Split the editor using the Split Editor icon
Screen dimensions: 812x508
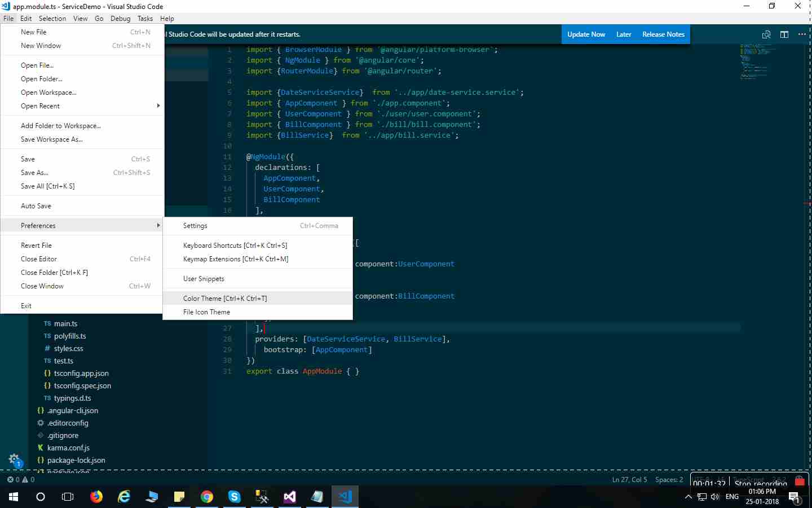click(784, 34)
